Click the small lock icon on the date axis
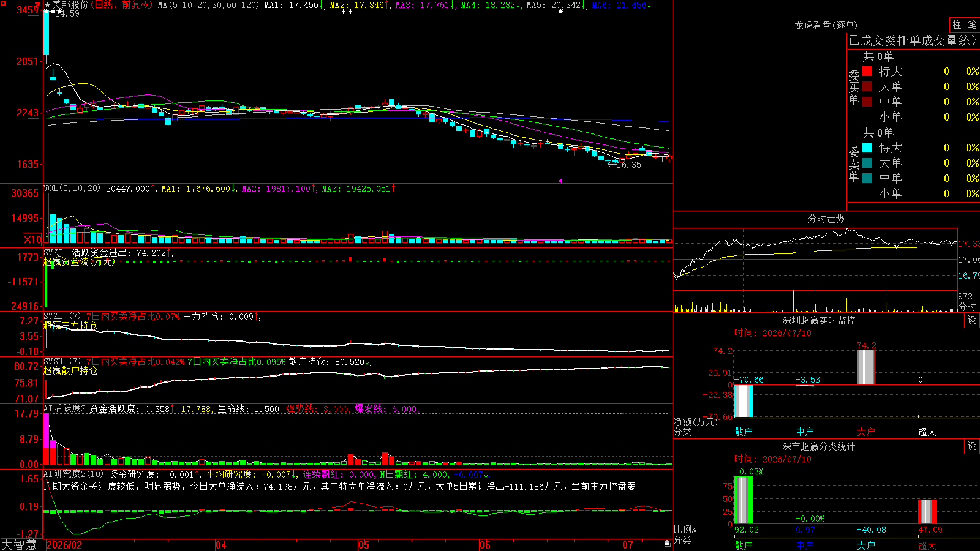The image size is (980, 551). point(667,544)
